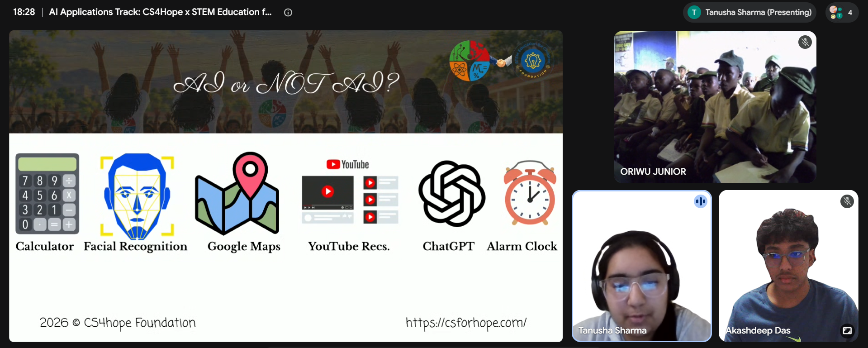Click Tanusha Sharma's speaking audio indicator
This screenshot has width=868, height=348.
tap(700, 201)
